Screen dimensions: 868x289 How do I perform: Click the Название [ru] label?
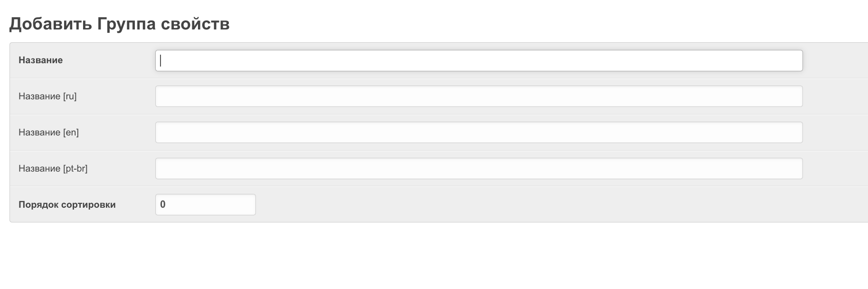[47, 96]
